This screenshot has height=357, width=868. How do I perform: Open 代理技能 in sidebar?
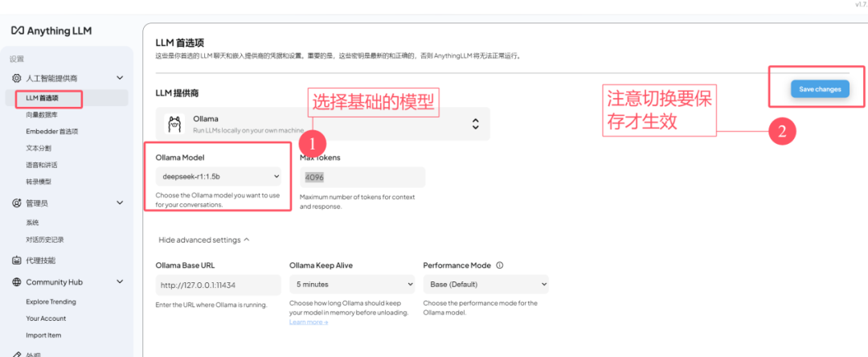pyautogui.click(x=40, y=261)
